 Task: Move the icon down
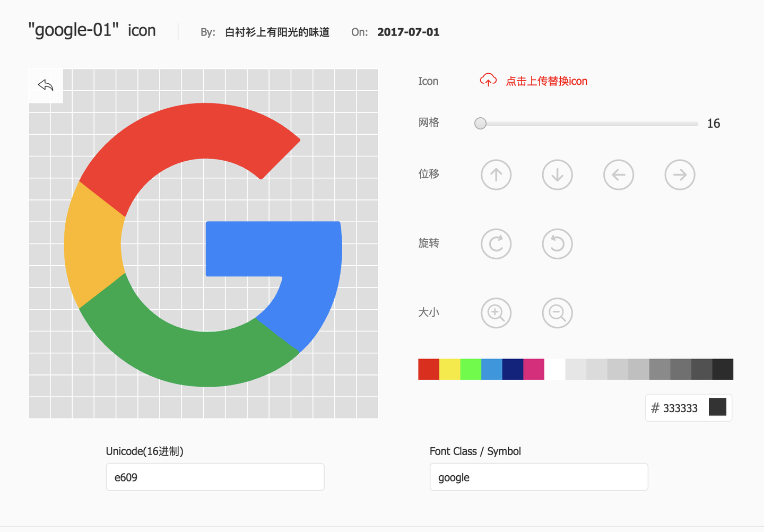pyautogui.click(x=557, y=175)
